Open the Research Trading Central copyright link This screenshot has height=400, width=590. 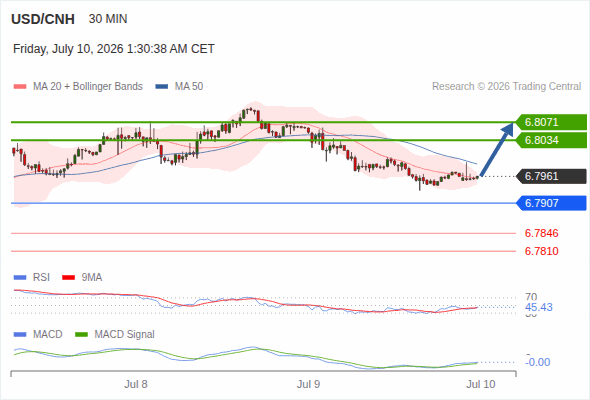[506, 87]
